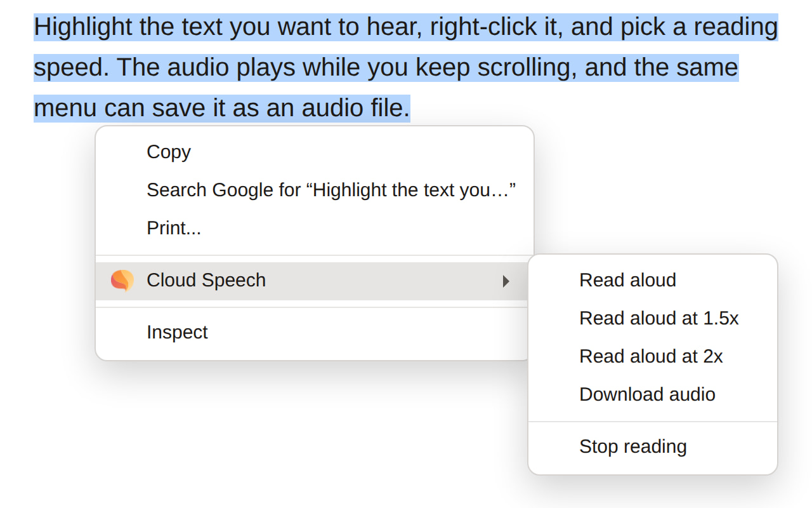
Task: Expand the Cloud Speech submenu arrow
Action: click(506, 281)
